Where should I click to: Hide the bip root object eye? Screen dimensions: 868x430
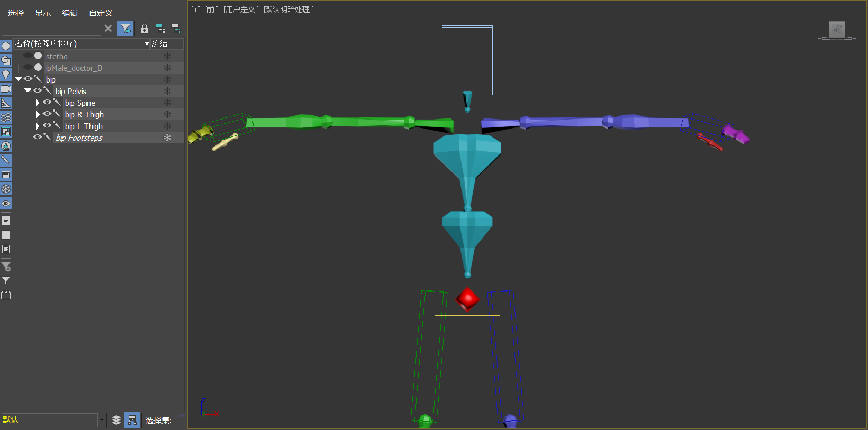28,79
